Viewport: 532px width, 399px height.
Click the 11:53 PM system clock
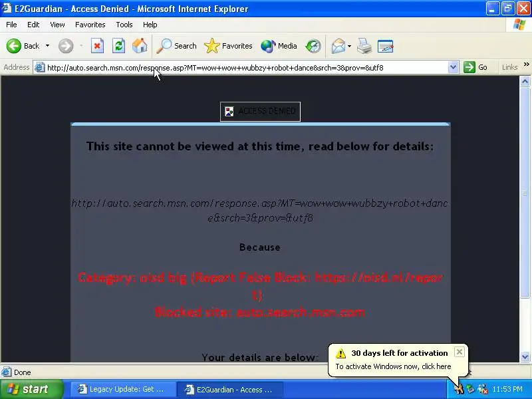(507, 389)
